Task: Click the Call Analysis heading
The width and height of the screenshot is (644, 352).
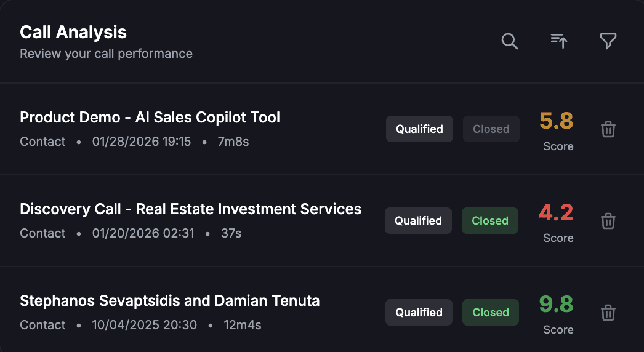Action: tap(73, 32)
